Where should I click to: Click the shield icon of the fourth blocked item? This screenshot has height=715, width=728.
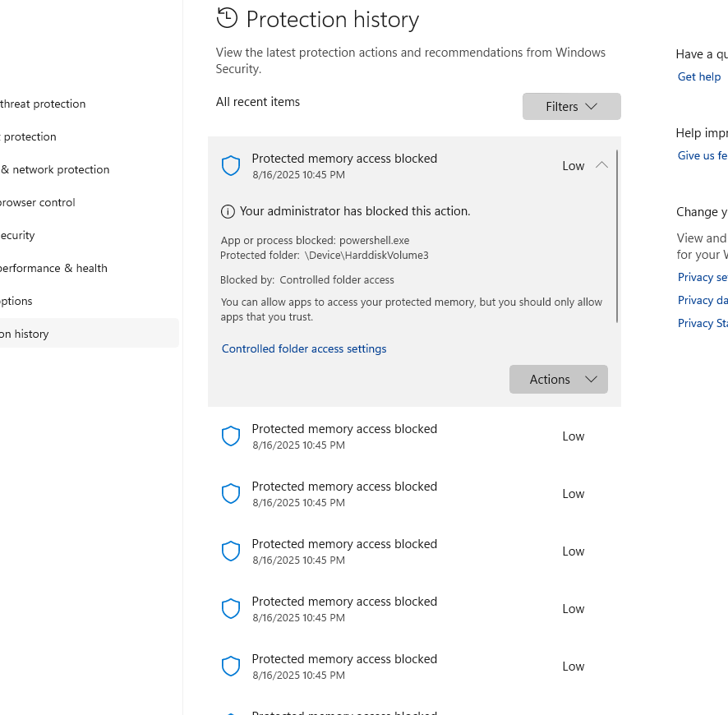[x=231, y=551]
